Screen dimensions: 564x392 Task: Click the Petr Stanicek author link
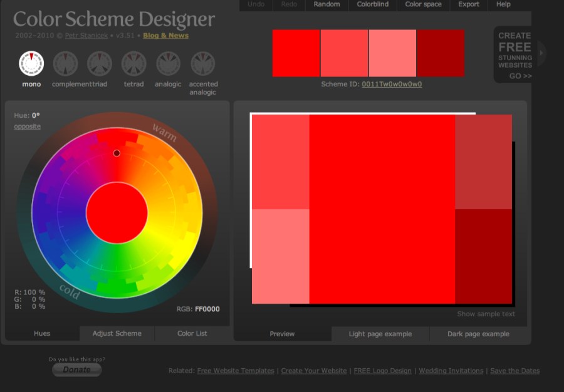click(x=86, y=36)
